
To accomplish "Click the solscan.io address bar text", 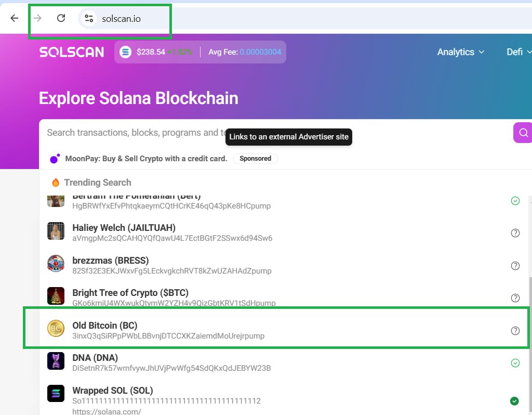I will (x=121, y=19).
